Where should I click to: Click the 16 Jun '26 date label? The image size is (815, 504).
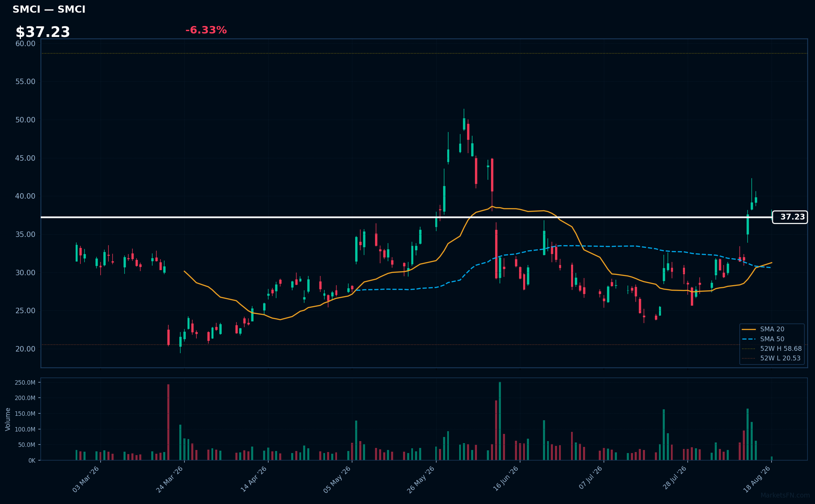click(x=506, y=479)
